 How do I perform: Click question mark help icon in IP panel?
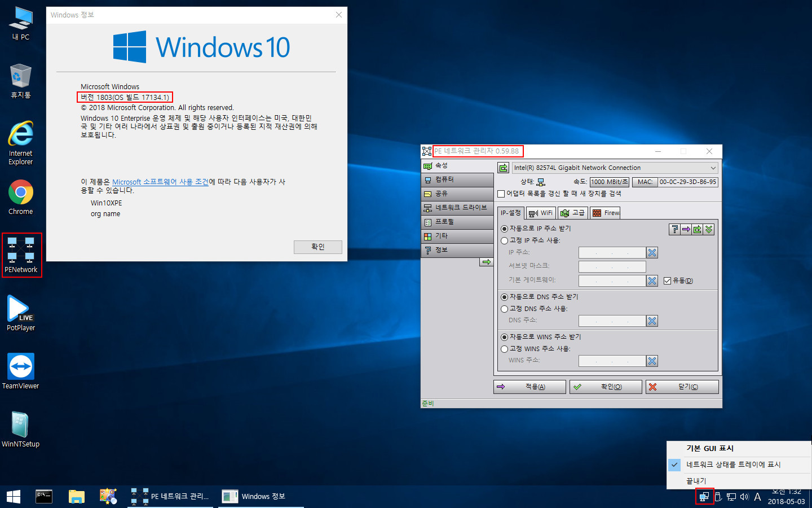click(x=674, y=229)
